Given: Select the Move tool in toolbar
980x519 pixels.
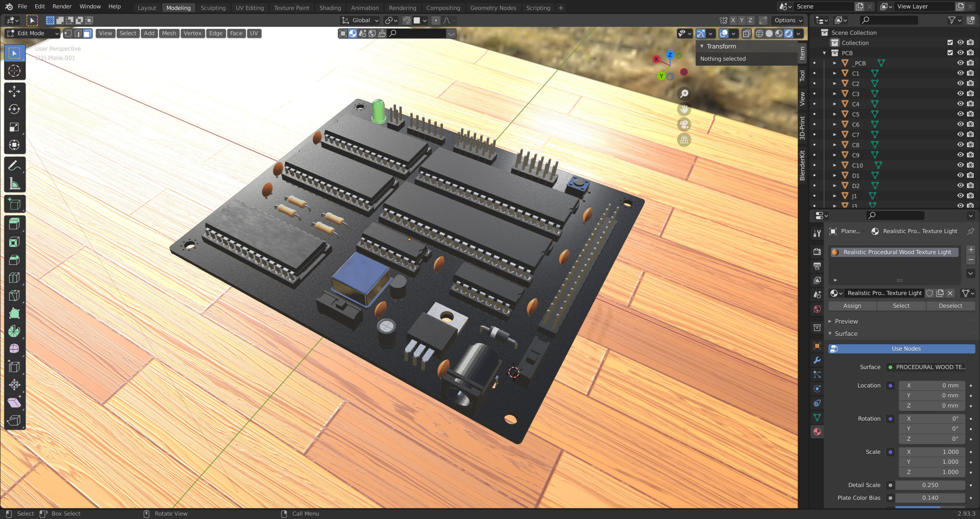Looking at the screenshot, I should pos(14,91).
